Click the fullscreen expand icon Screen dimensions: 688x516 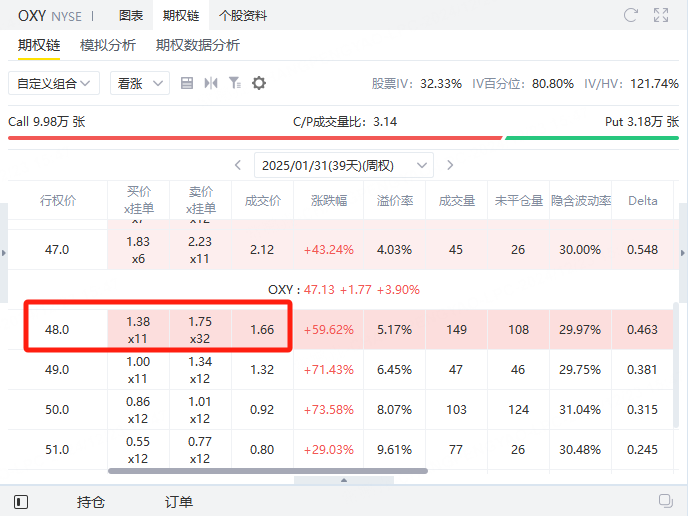click(x=661, y=15)
